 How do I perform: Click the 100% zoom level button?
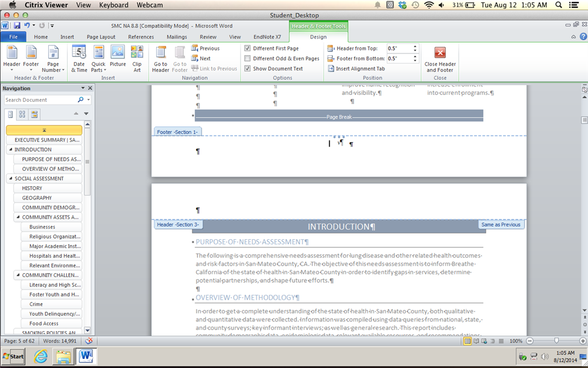[x=516, y=341]
